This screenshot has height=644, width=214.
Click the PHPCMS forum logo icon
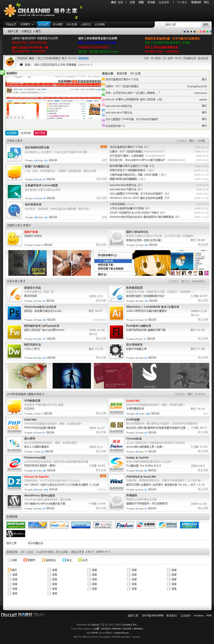coord(14,426)
